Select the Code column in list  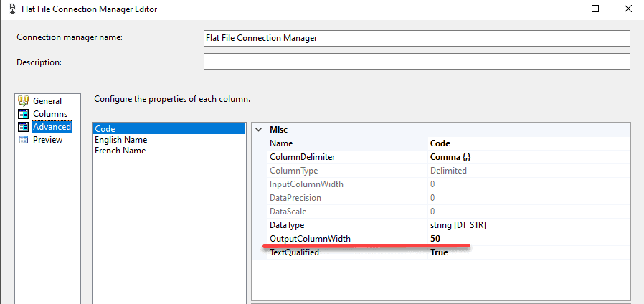click(x=105, y=129)
